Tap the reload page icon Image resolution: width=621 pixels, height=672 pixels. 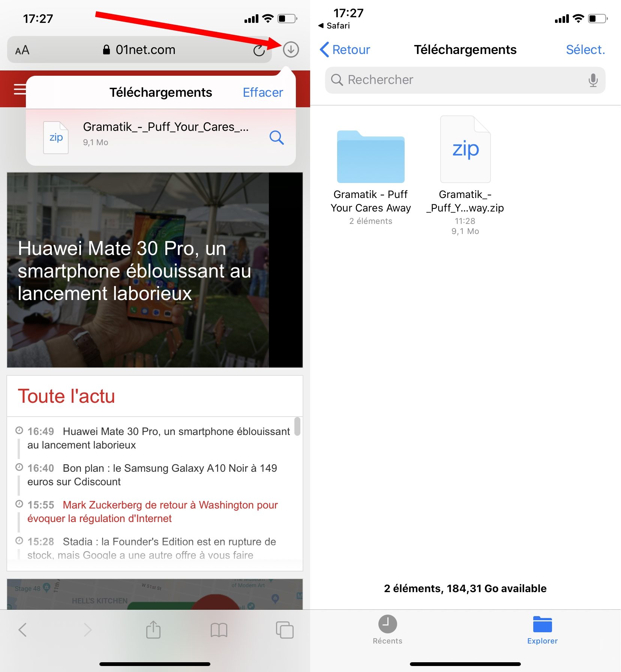(259, 50)
